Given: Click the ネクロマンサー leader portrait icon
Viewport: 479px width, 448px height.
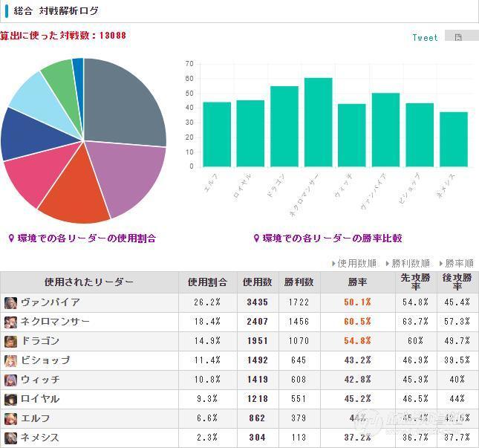Looking at the screenshot, I should pos(10,322).
